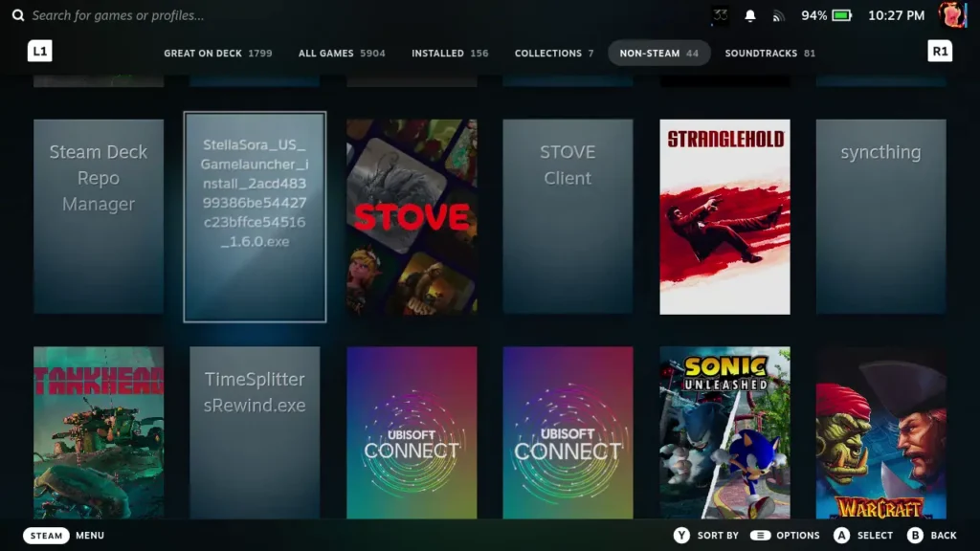Select the syncthing shortcut tile
980x551 pixels.
pyautogui.click(x=880, y=216)
